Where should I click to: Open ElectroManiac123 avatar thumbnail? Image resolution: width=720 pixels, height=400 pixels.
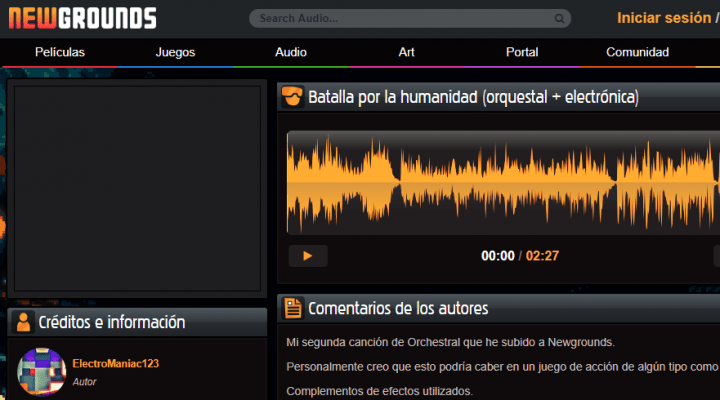pyautogui.click(x=41, y=372)
